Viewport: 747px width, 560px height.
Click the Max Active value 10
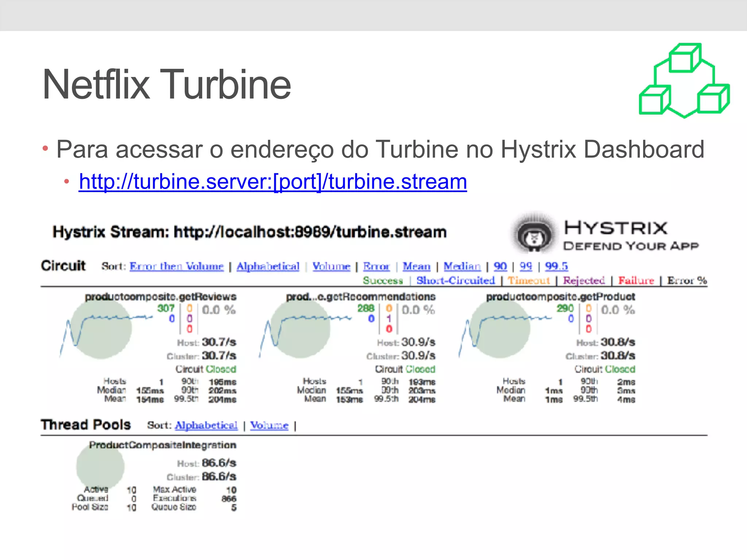(231, 490)
